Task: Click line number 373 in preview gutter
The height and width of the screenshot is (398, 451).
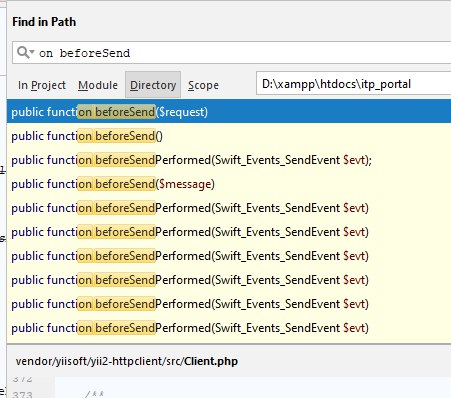Action: pos(23,394)
